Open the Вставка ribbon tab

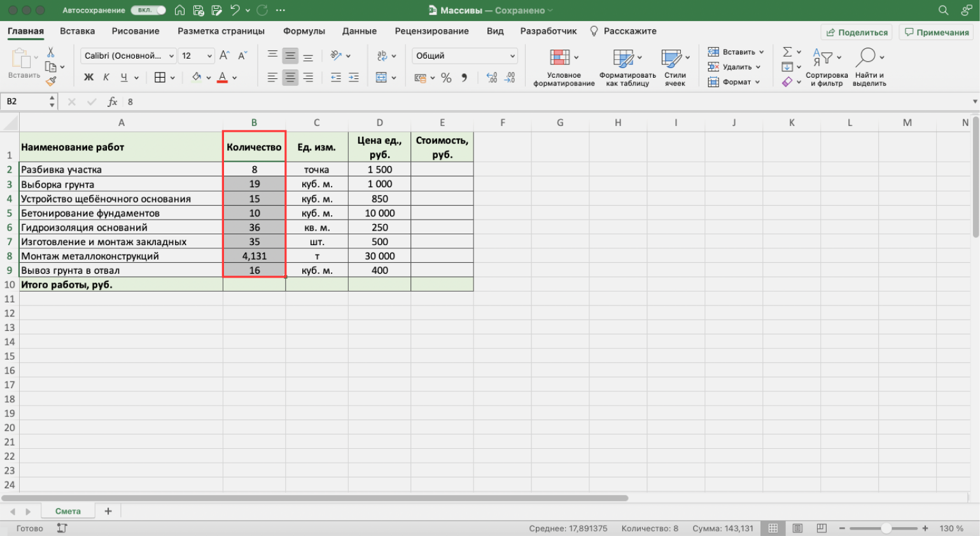[77, 31]
